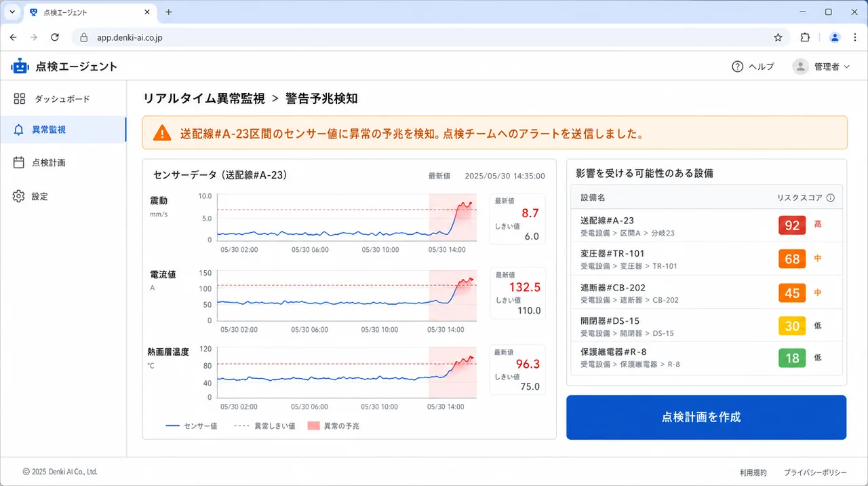The height and width of the screenshot is (486, 868).
Task: Expand the 管理者 account dropdown arrow
Action: click(x=846, y=67)
